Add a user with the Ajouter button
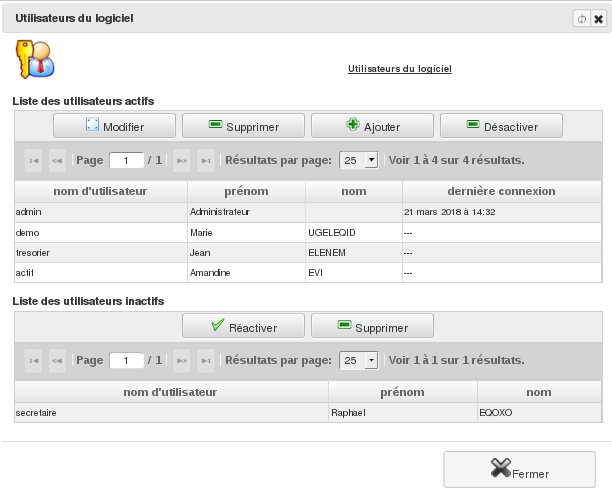The height and width of the screenshot is (502, 612). click(372, 126)
